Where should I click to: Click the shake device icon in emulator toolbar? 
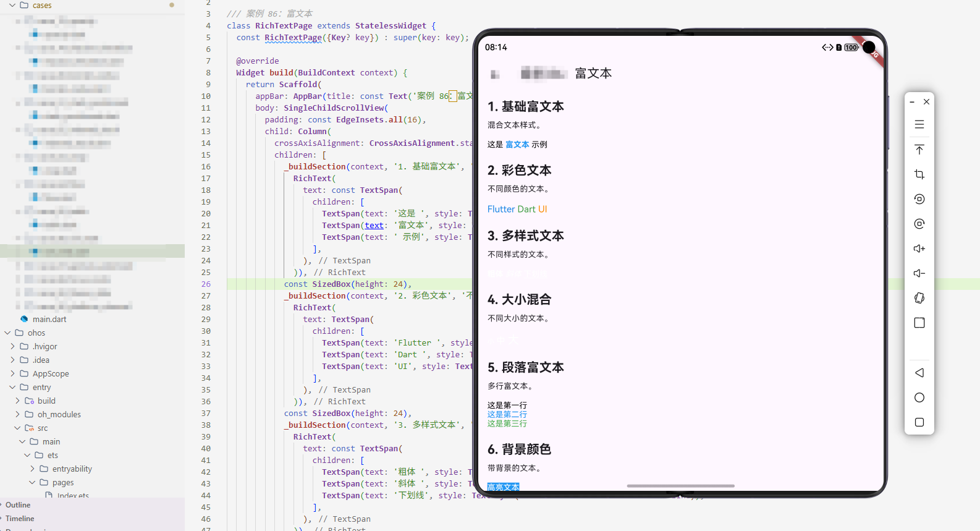[x=919, y=298]
